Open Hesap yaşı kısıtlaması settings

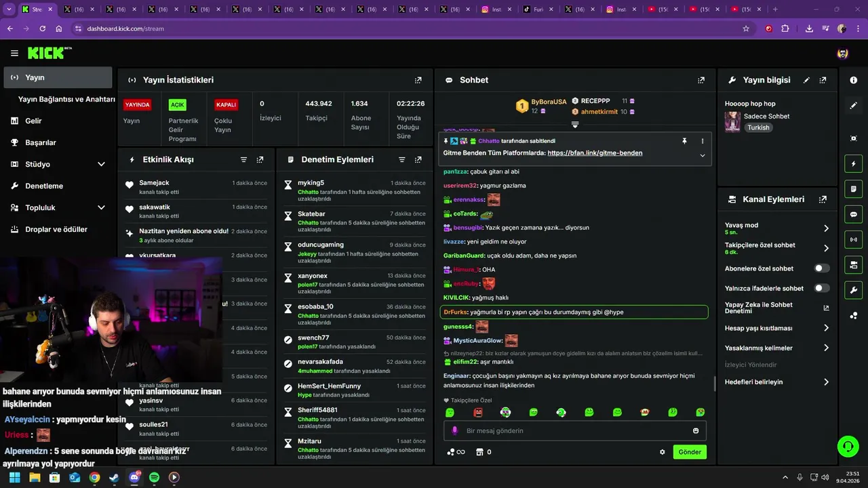tap(777, 328)
